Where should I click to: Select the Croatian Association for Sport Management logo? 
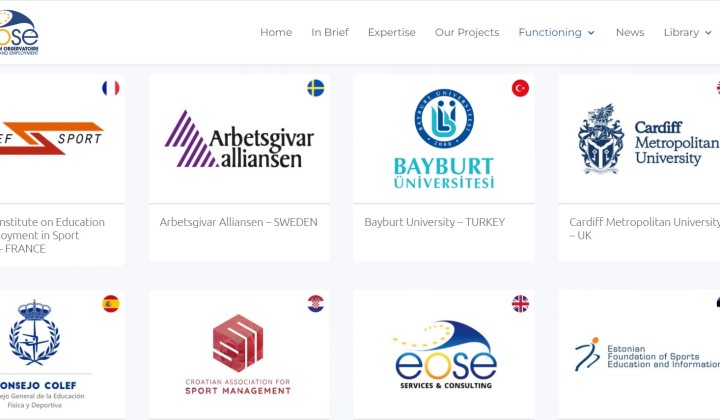tap(238, 354)
